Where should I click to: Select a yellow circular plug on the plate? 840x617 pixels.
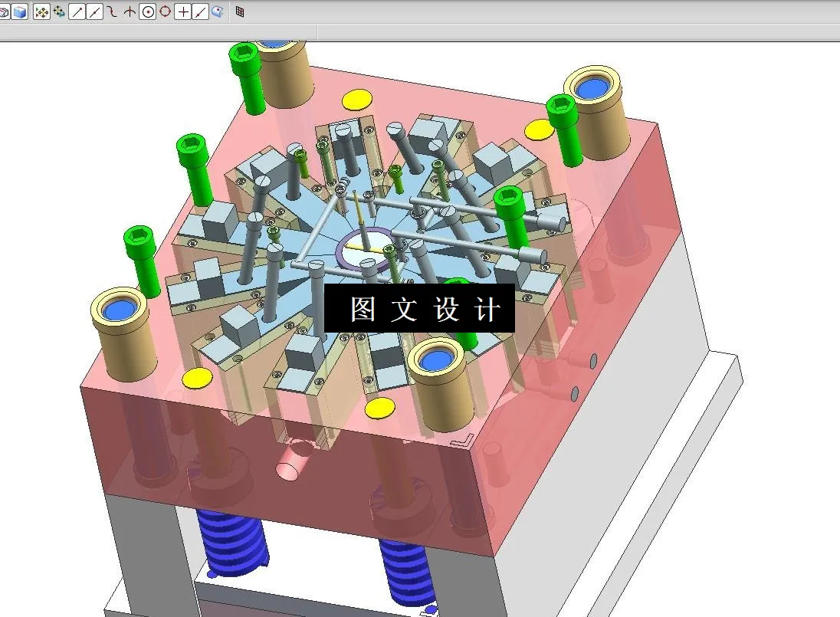tap(355, 99)
